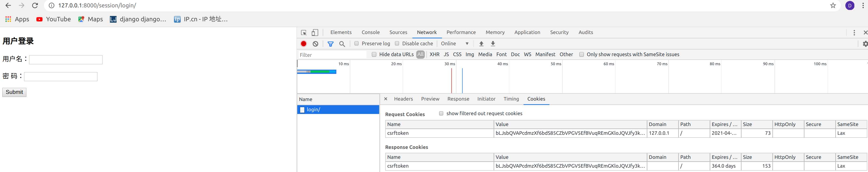Open the Maps bookmark

click(90, 19)
